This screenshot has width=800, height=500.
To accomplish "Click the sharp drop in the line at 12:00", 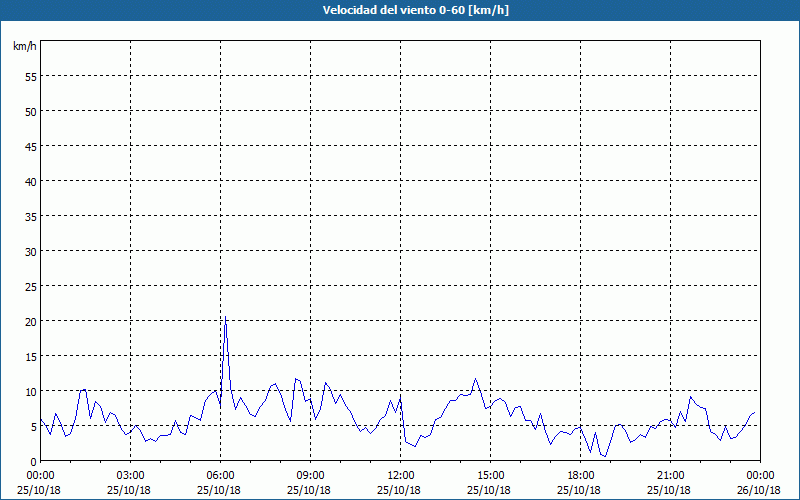I will (x=403, y=419).
